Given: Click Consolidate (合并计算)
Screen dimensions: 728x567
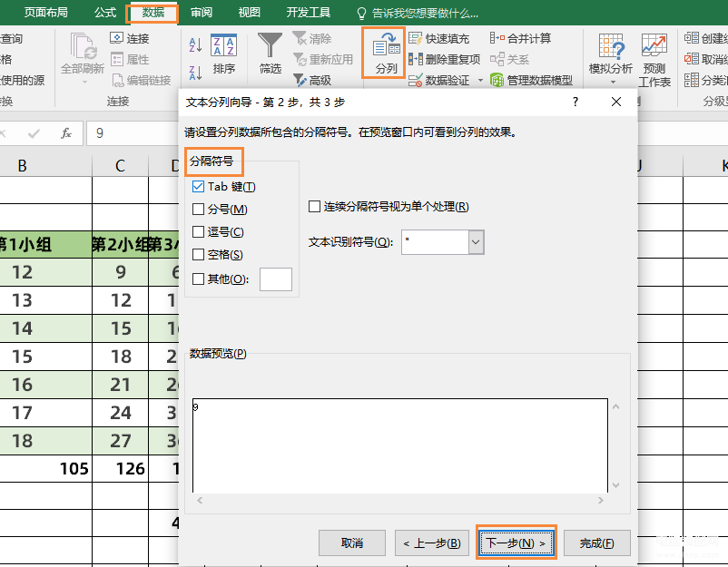Looking at the screenshot, I should (x=520, y=38).
